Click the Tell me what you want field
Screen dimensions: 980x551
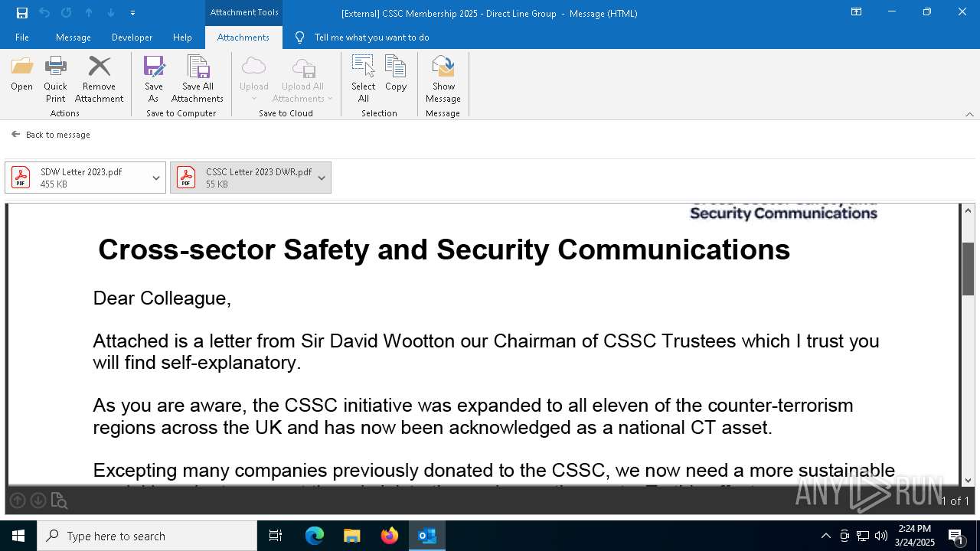pyautogui.click(x=371, y=37)
